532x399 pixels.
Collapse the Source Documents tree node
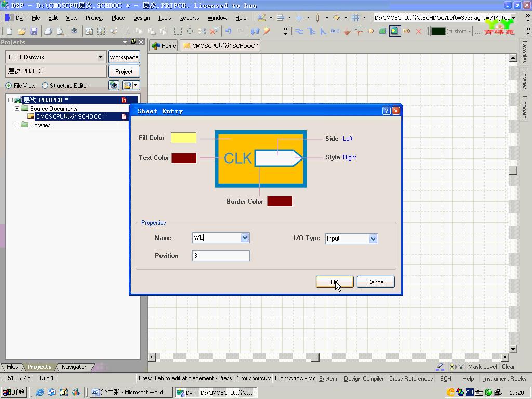[x=17, y=109]
